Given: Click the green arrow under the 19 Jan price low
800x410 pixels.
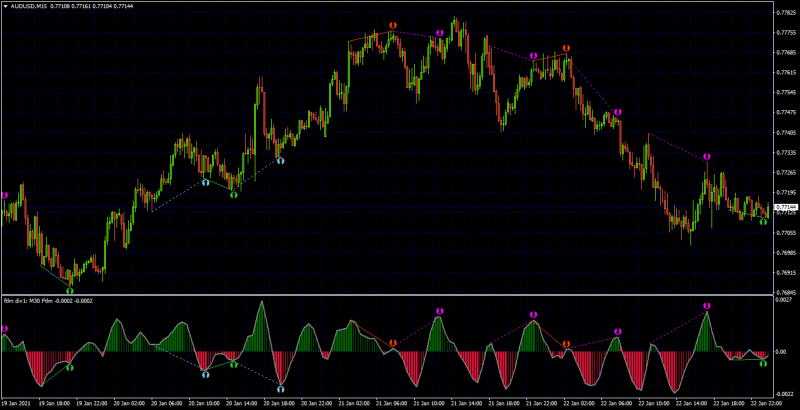Looking at the screenshot, I should (x=70, y=291).
